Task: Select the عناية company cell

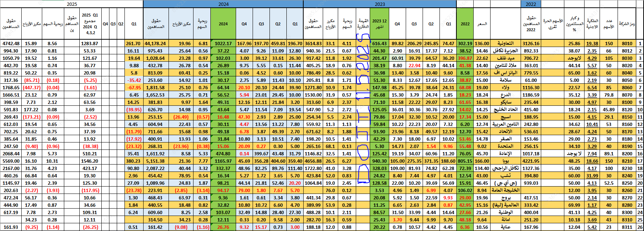Action: pyautogui.click(x=505, y=227)
